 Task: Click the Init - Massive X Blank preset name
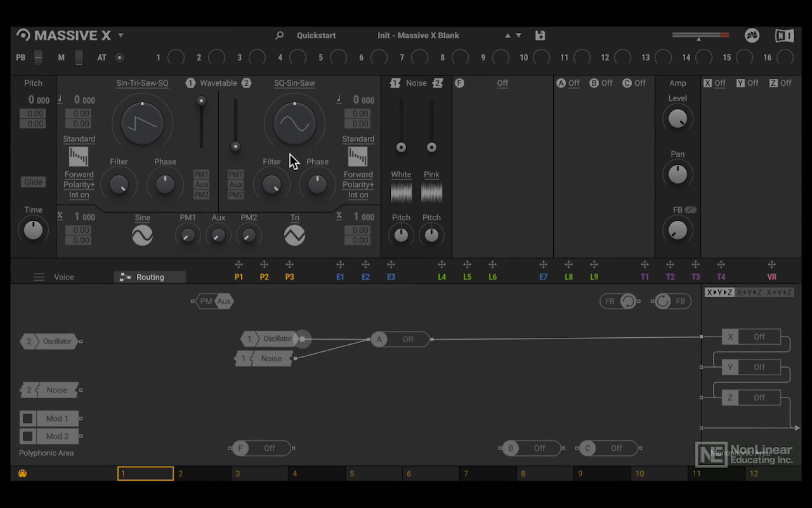[x=418, y=36]
